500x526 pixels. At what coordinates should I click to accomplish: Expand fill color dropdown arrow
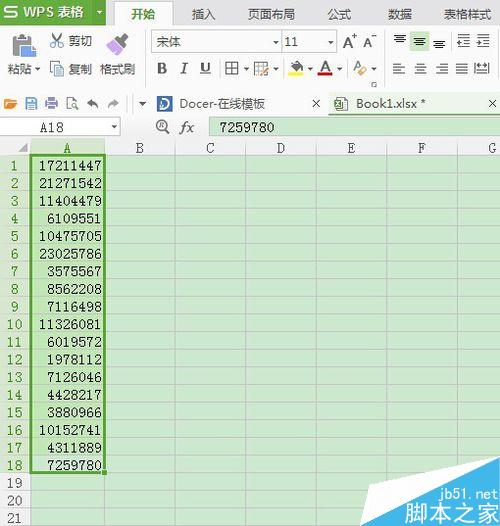click(x=310, y=69)
